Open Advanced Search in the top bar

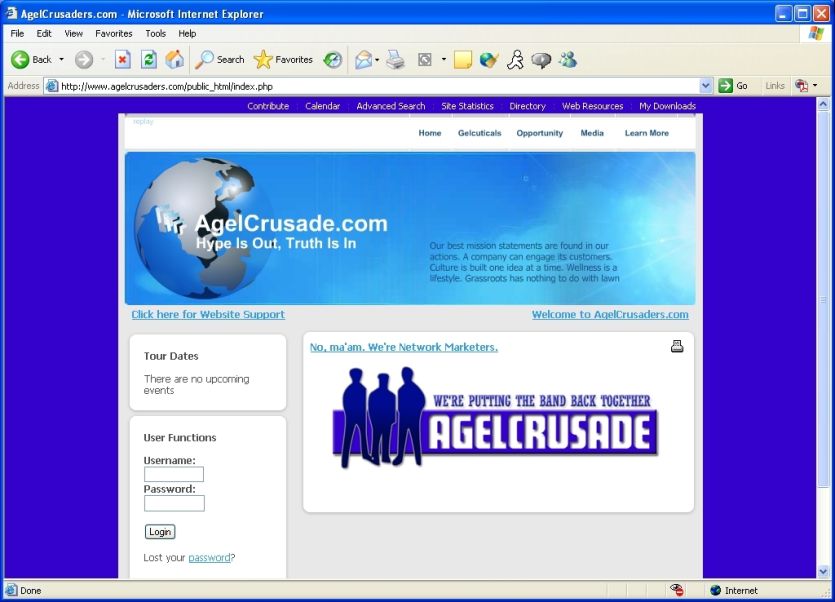[x=390, y=106]
